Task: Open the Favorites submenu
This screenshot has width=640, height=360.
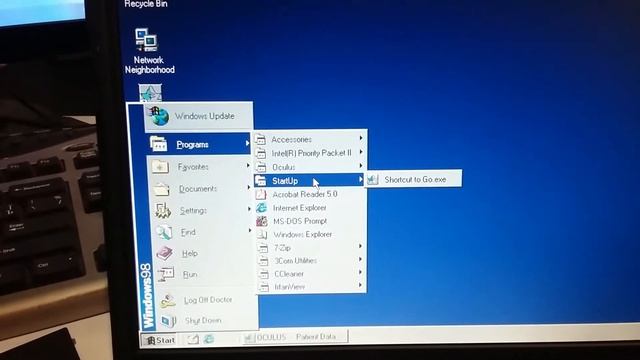Action: point(199,167)
